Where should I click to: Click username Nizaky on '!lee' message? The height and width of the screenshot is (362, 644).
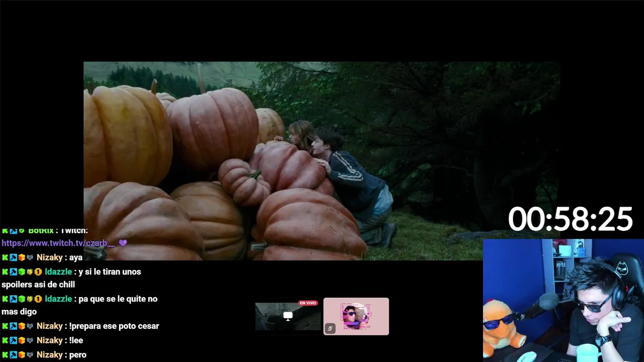(x=49, y=340)
